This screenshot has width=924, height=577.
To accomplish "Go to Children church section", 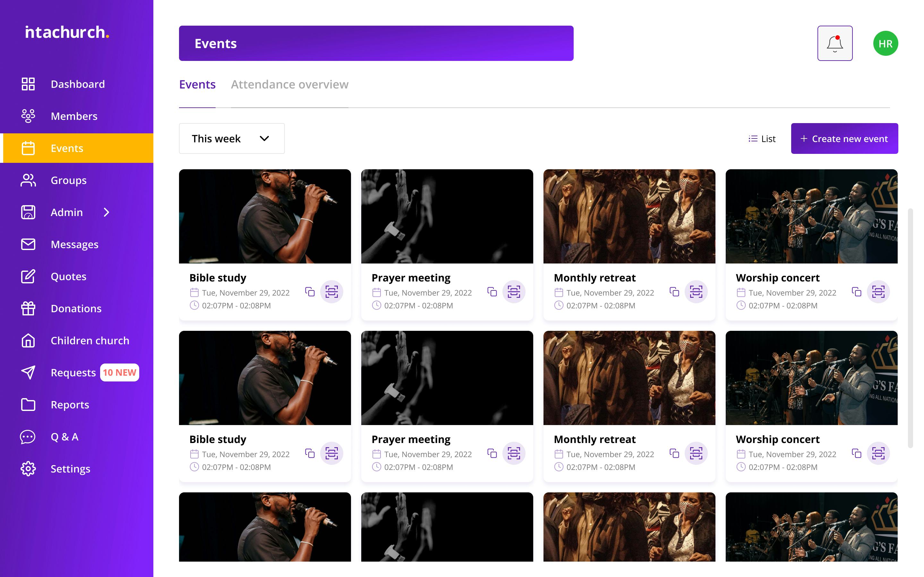I will click(x=90, y=340).
